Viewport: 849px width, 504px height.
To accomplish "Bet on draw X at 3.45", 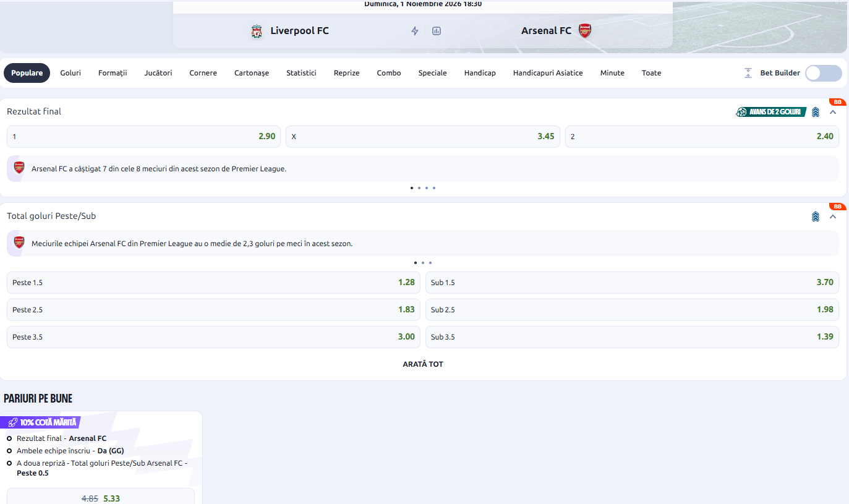I will 423,137.
